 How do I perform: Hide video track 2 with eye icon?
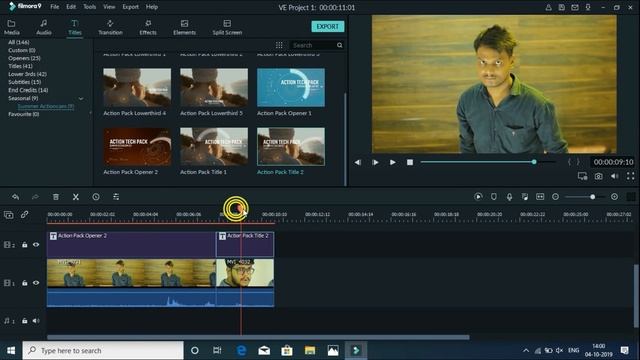(x=36, y=244)
